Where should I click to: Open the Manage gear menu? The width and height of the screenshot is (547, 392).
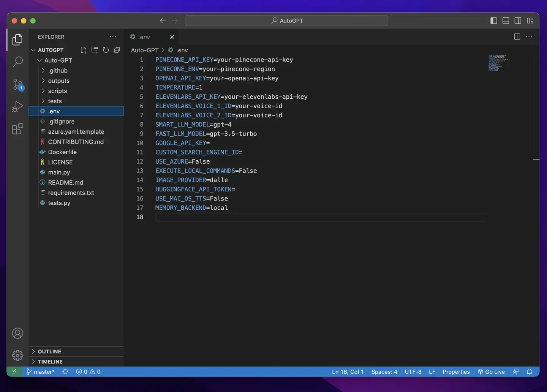click(17, 355)
